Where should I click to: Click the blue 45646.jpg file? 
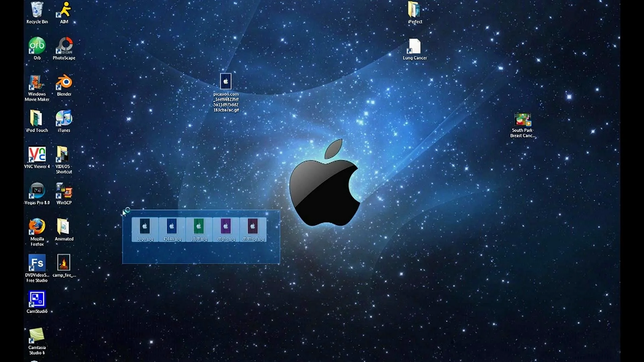[172, 230]
